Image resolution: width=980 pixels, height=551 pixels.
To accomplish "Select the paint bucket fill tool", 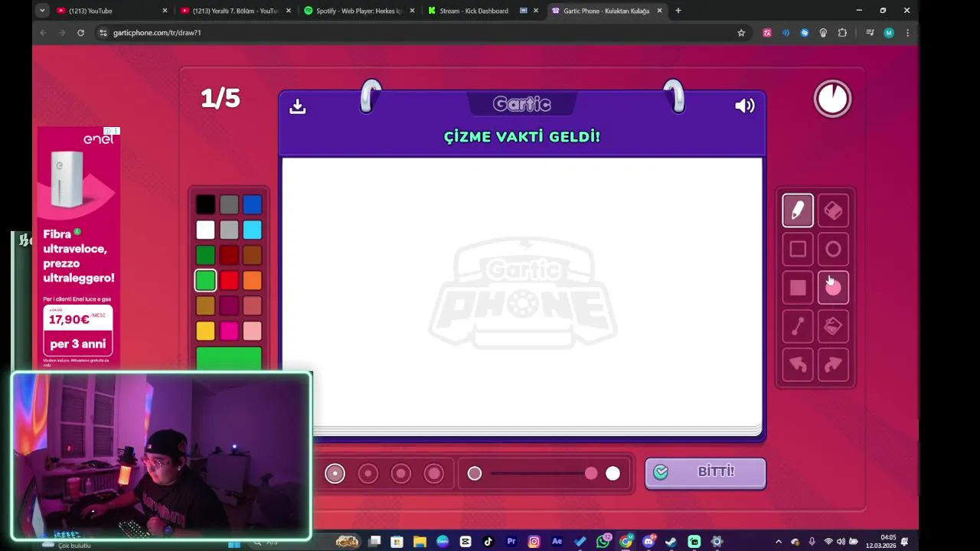I will 833,327.
